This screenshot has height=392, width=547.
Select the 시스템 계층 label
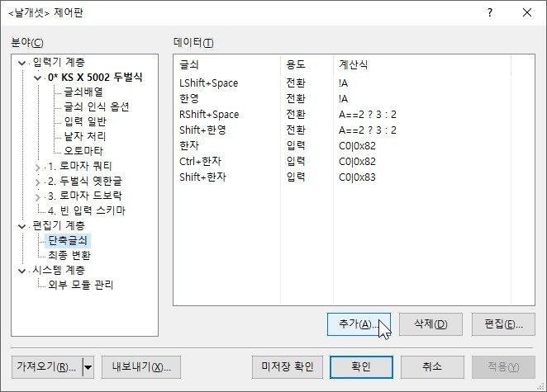pos(59,270)
